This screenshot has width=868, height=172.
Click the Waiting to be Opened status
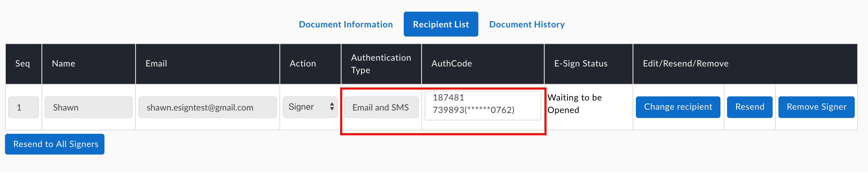pos(575,103)
